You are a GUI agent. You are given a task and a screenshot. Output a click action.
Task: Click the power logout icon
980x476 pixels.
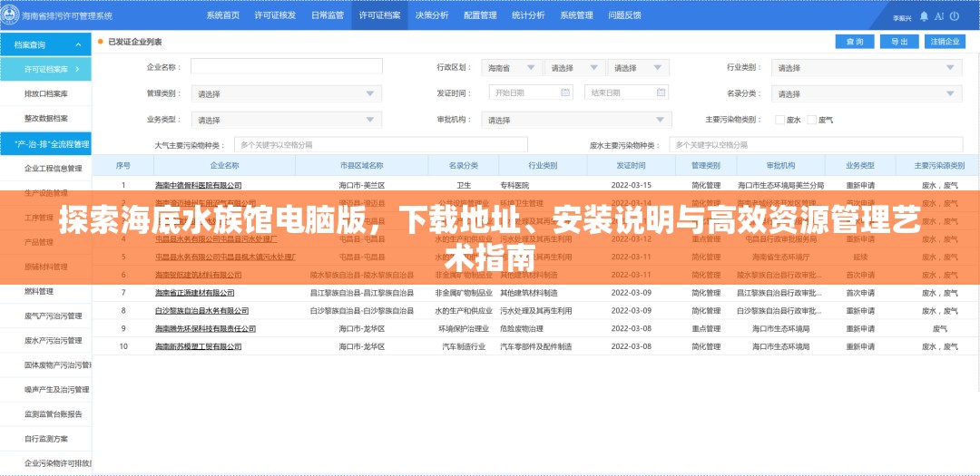coord(955,16)
